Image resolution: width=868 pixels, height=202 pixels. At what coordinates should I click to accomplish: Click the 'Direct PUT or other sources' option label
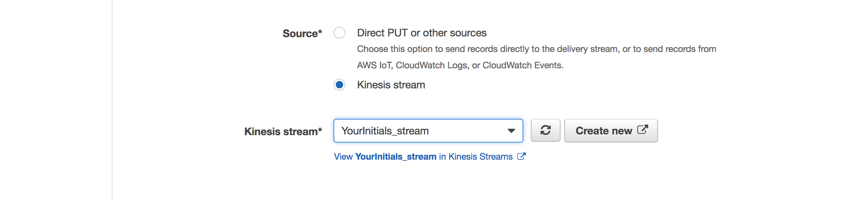422,33
